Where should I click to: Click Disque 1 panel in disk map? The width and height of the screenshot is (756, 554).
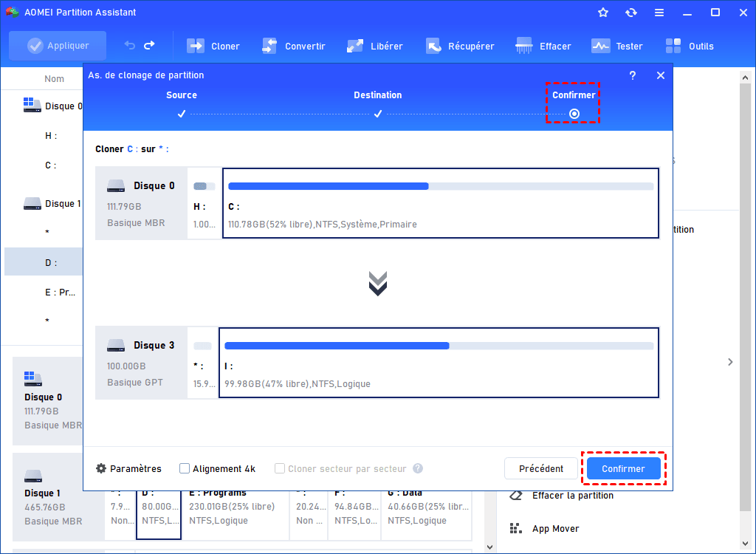tap(58, 497)
